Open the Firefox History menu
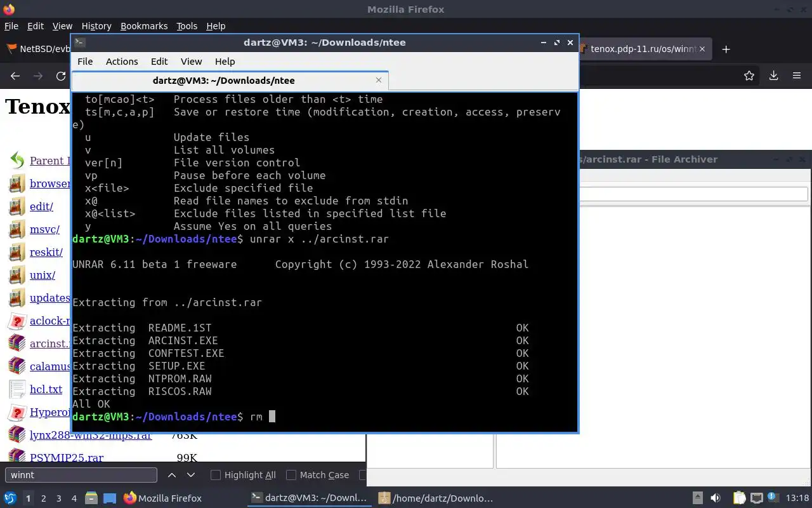Screen dimensions: 812x508 [x=96, y=26]
